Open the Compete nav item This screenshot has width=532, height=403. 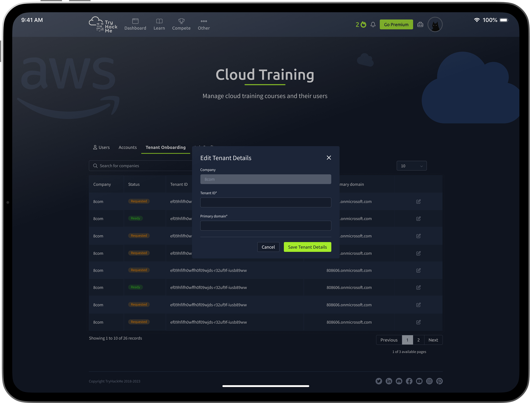coord(181,24)
